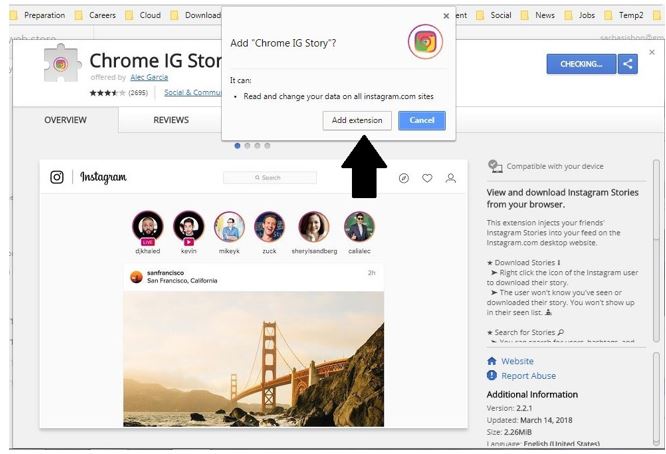Viewport: 666px width, 454px height.
Task: Click the Compatible with your device icon
Action: tap(495, 166)
